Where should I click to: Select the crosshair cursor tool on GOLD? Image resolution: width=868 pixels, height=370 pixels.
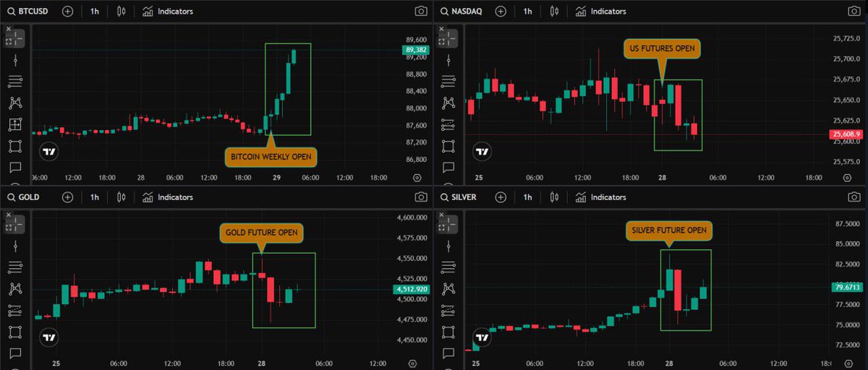14,224
